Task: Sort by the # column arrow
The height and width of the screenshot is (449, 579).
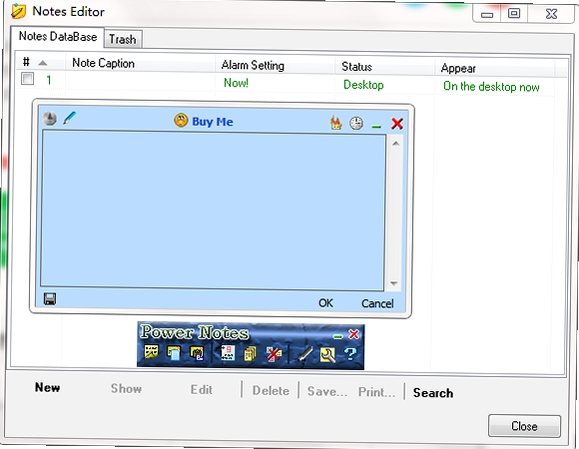Action: [42, 63]
